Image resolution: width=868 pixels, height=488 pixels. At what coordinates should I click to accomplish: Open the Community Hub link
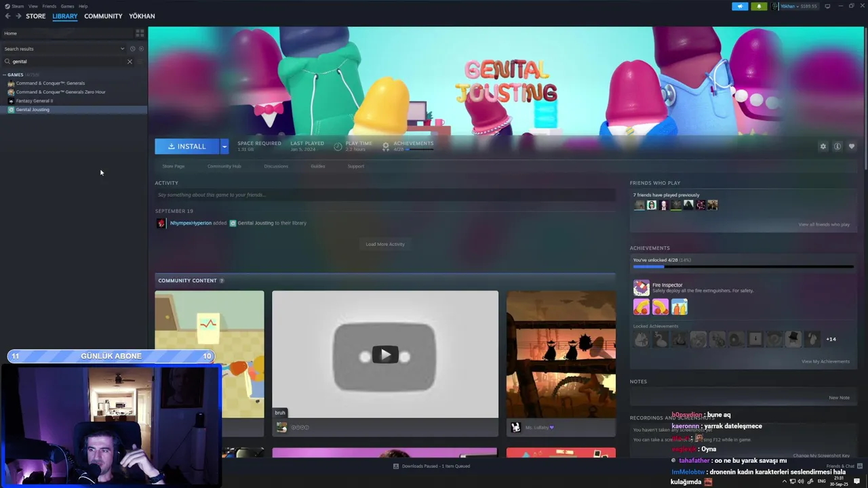(224, 166)
